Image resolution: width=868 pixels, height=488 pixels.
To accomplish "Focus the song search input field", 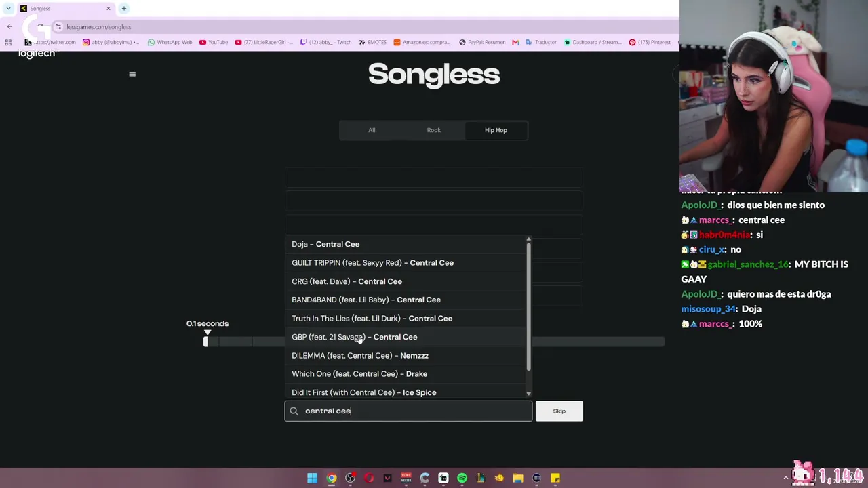I will tap(408, 411).
